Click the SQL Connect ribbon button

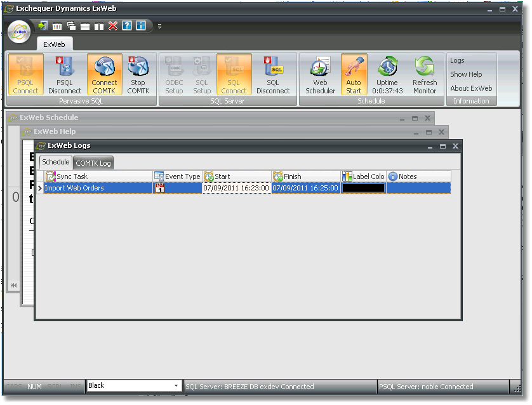234,75
